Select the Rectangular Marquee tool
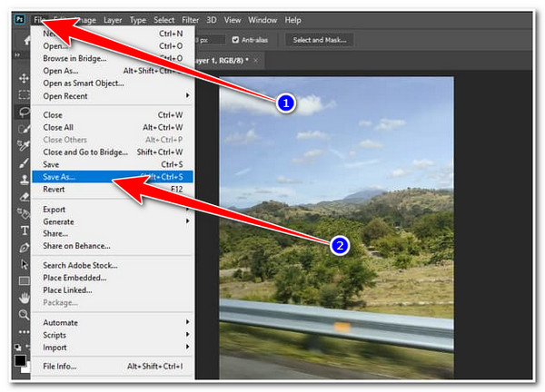545x392 pixels. pos(24,94)
